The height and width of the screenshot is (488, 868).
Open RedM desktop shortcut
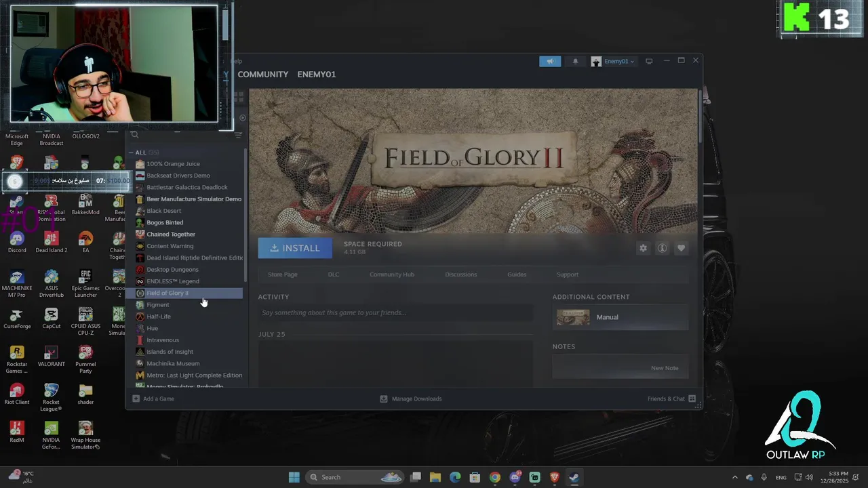[17, 432]
